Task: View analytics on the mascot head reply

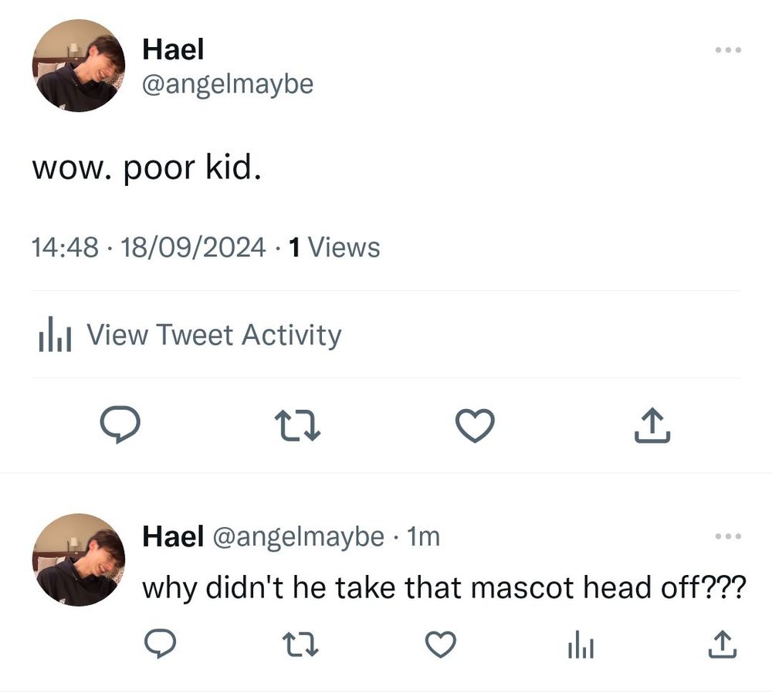Action: pos(580,643)
